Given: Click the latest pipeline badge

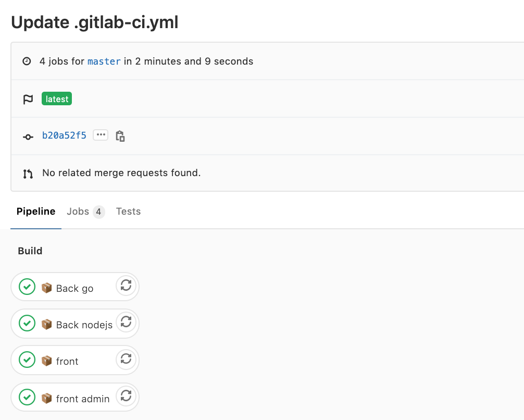Looking at the screenshot, I should click(x=57, y=99).
